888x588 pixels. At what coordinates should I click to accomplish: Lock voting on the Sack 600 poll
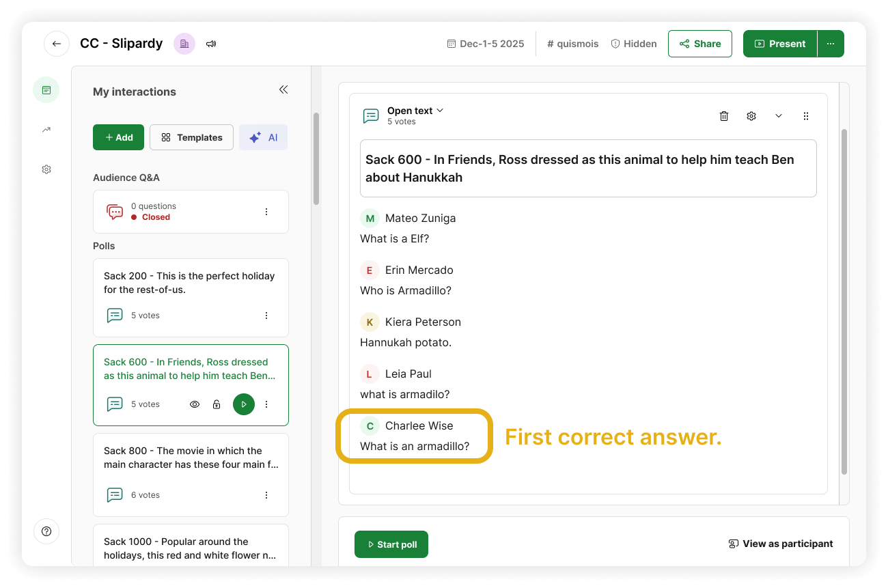(217, 404)
